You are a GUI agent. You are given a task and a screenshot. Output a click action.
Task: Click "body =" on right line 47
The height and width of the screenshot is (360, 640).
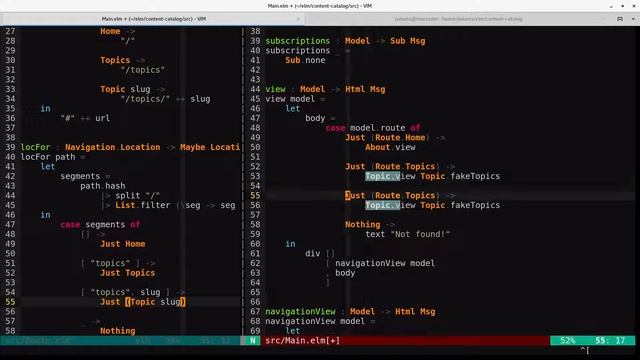point(320,118)
